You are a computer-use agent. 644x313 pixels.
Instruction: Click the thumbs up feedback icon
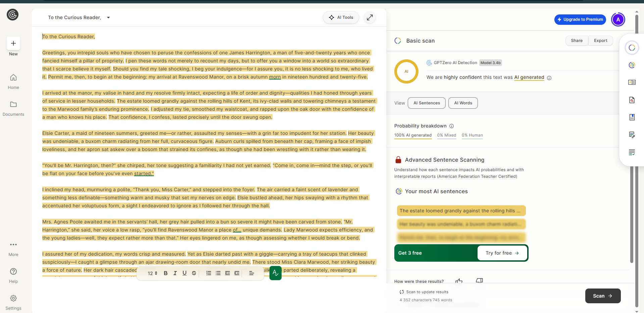click(x=459, y=281)
